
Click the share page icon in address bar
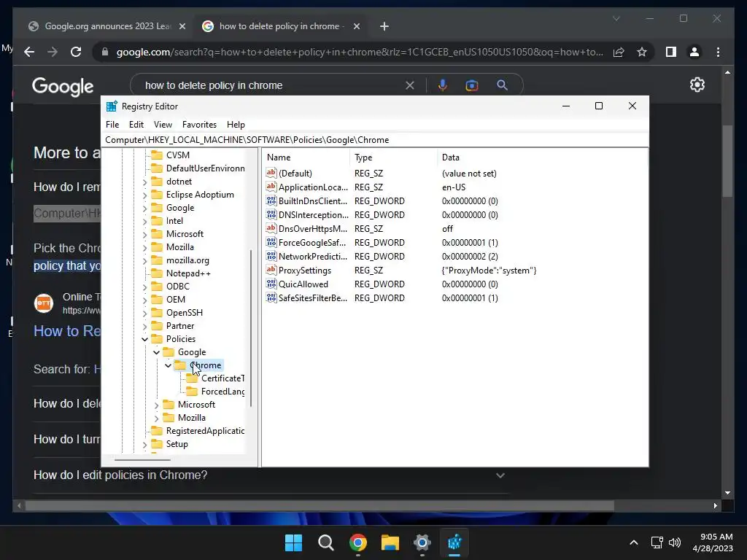[x=619, y=52]
